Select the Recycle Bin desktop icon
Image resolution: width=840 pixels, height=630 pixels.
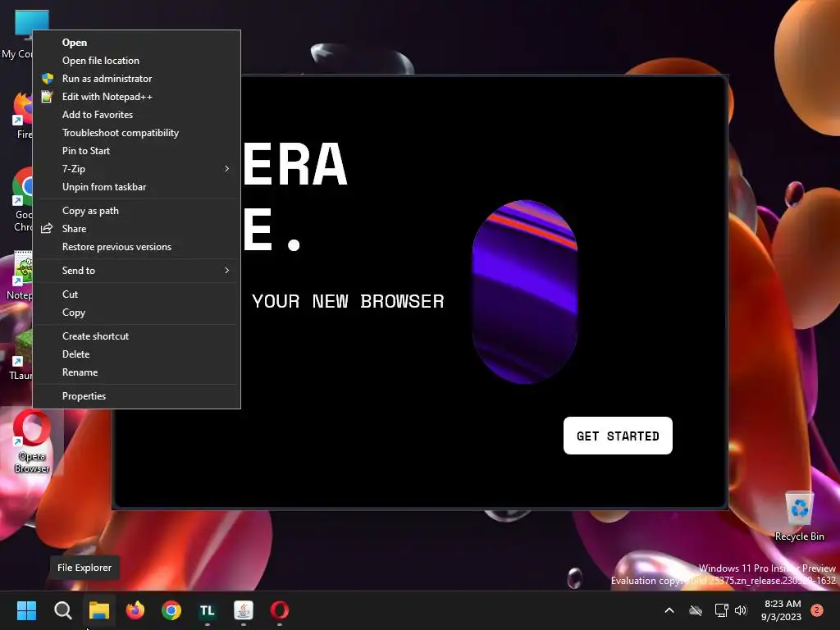[x=799, y=517]
